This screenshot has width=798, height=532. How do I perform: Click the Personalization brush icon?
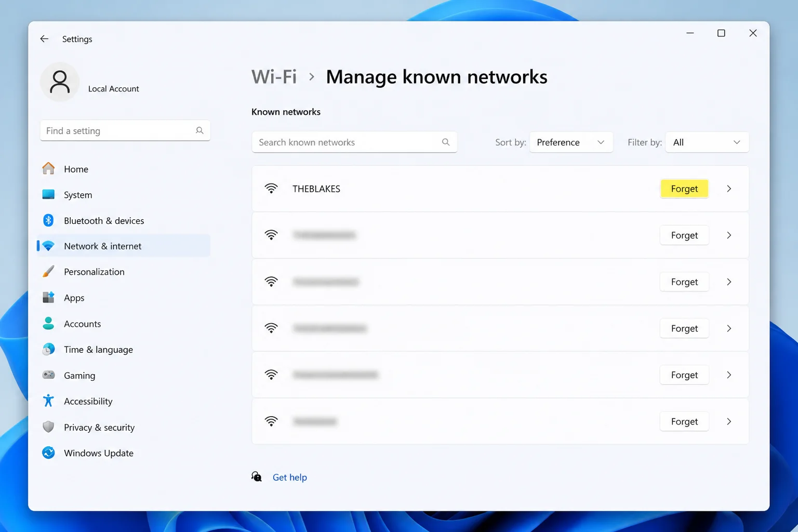click(48, 272)
